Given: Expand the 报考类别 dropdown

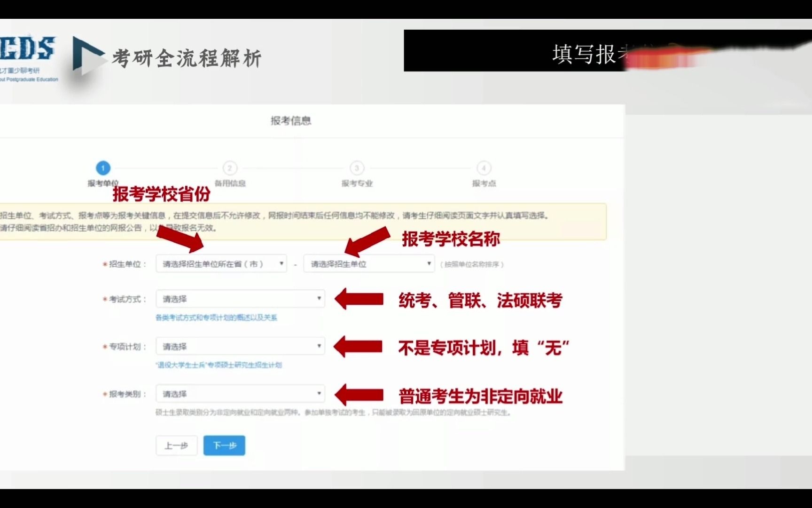Looking at the screenshot, I should pyautogui.click(x=240, y=394).
